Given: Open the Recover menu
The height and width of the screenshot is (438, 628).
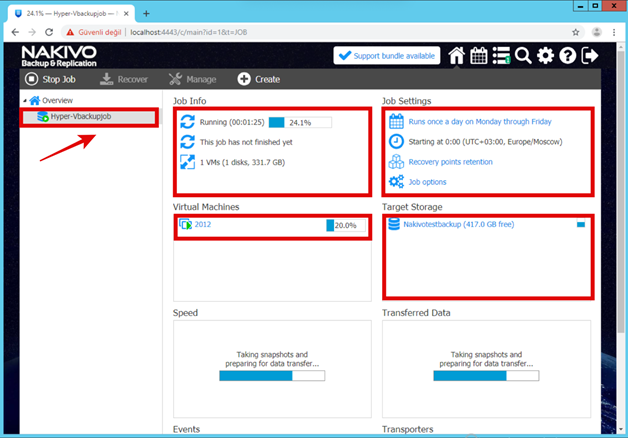Looking at the screenshot, I should [x=123, y=79].
